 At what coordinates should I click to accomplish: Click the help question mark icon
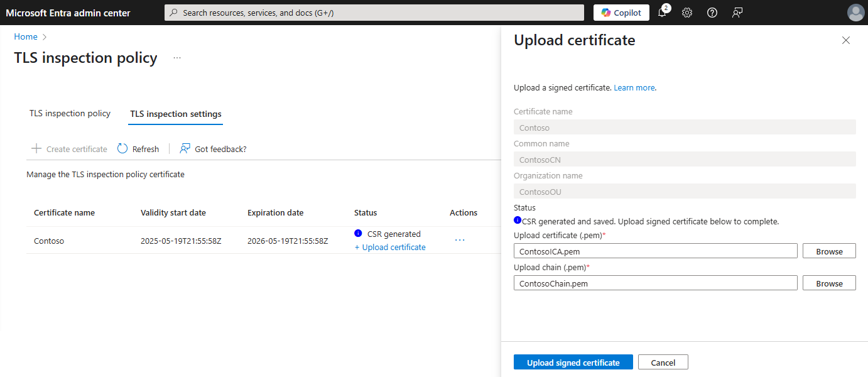pos(712,13)
